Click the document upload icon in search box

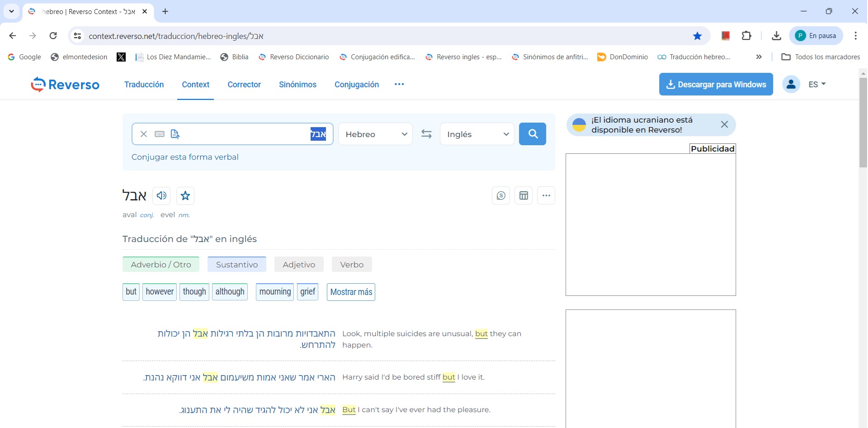175,134
